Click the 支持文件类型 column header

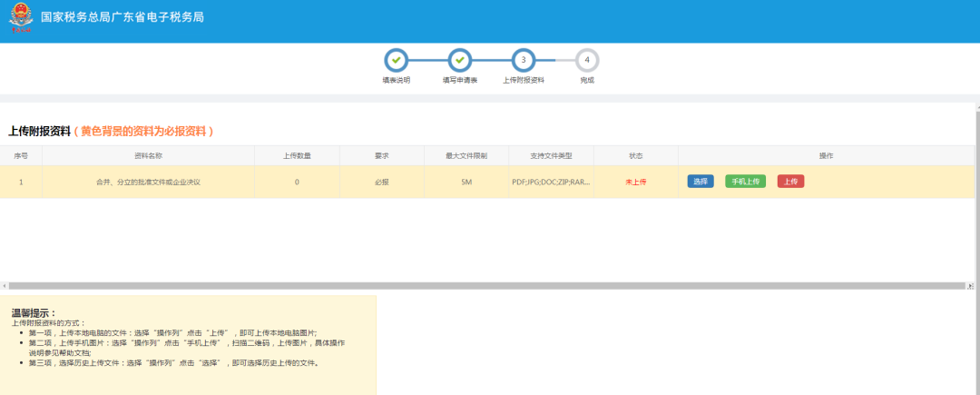pos(552,155)
